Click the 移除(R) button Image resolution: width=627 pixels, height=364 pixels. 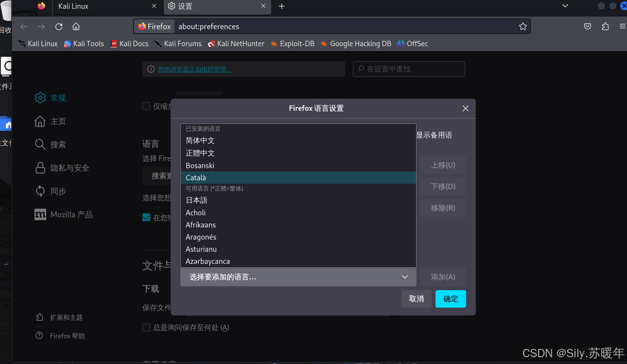click(443, 208)
